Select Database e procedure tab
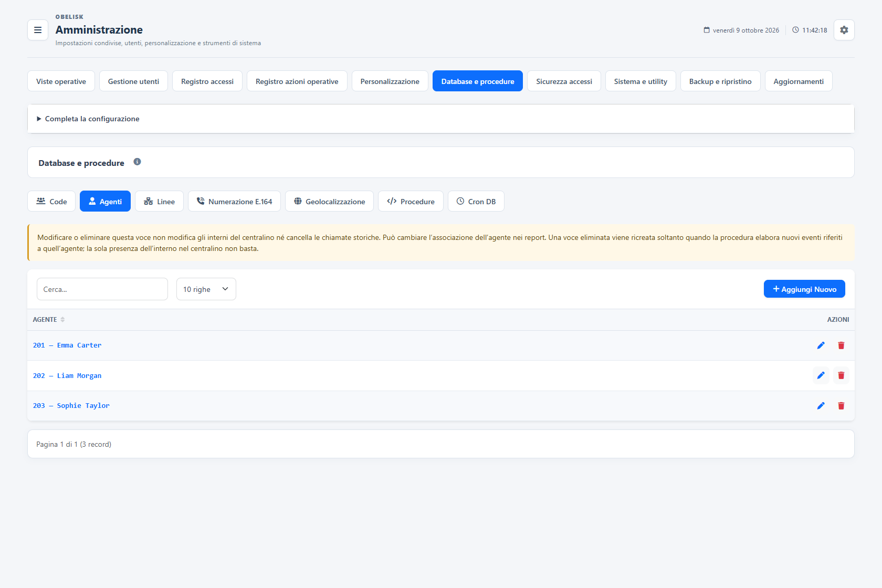The image size is (882, 588). click(478, 81)
